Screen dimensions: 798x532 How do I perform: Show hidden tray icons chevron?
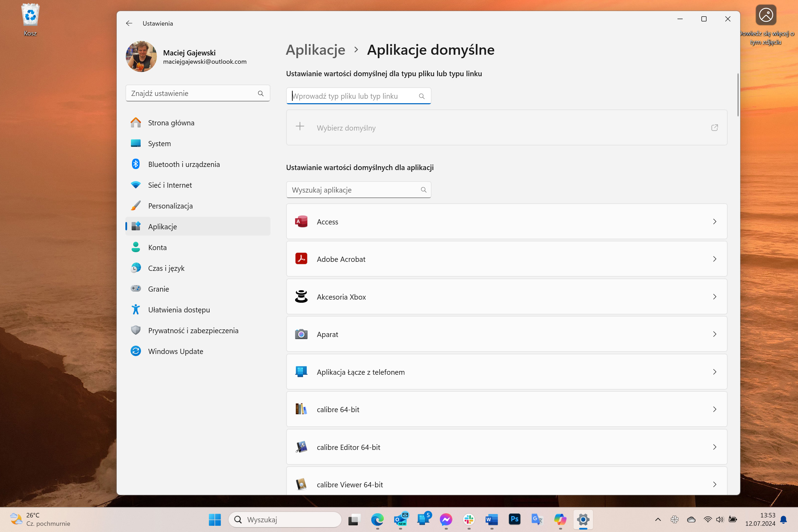pyautogui.click(x=658, y=520)
